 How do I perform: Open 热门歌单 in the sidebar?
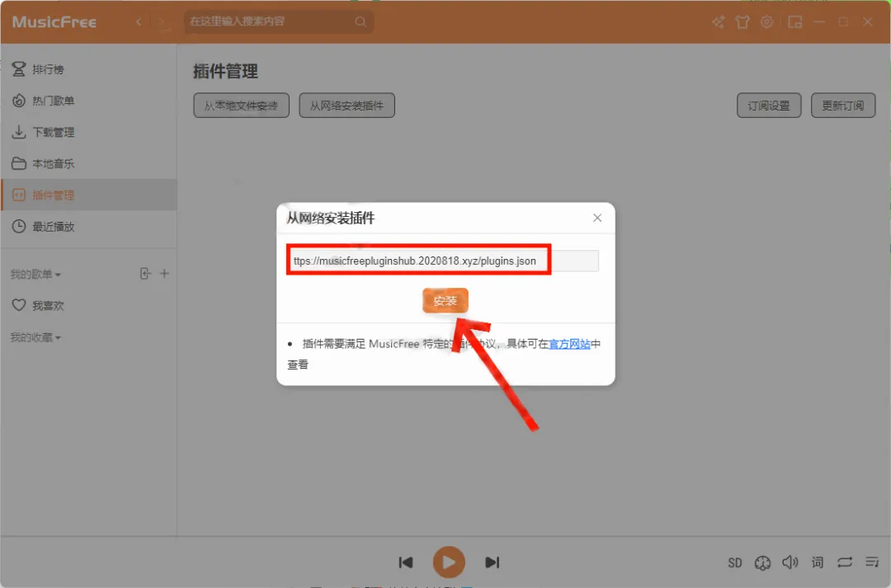click(88, 101)
